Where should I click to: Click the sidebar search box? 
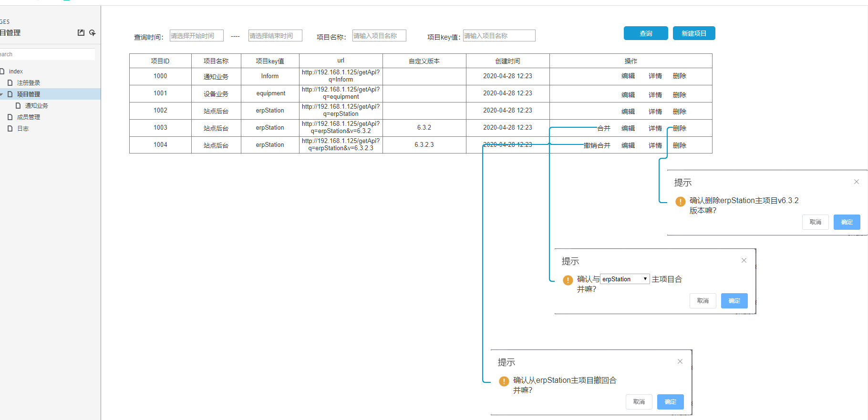(x=47, y=54)
